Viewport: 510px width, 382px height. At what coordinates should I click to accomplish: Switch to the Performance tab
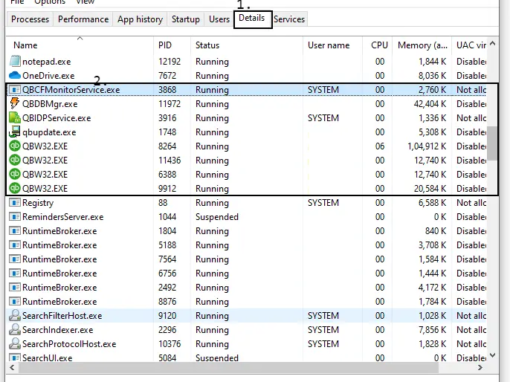[x=83, y=19]
